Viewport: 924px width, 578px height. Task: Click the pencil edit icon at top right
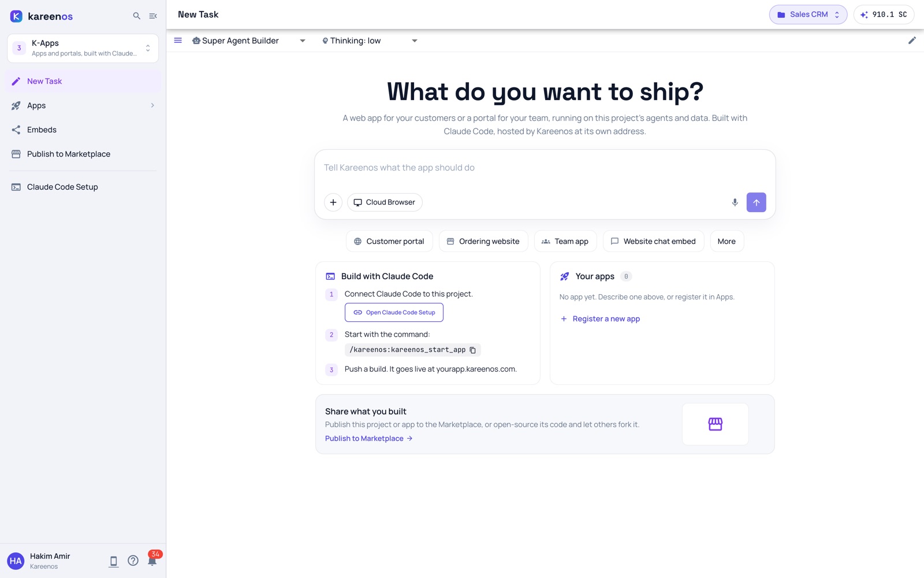[x=912, y=40]
